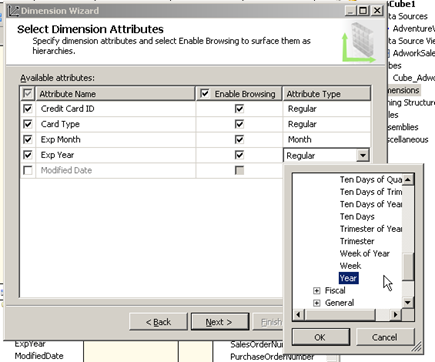Click the Back button in the wizard
Screen dimensions: 435x362
pos(158,322)
